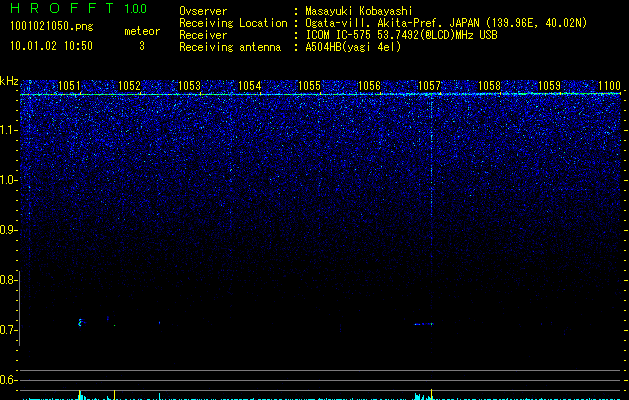Click the 1053 time marker
Screen dimensions: 629x400
click(x=189, y=85)
